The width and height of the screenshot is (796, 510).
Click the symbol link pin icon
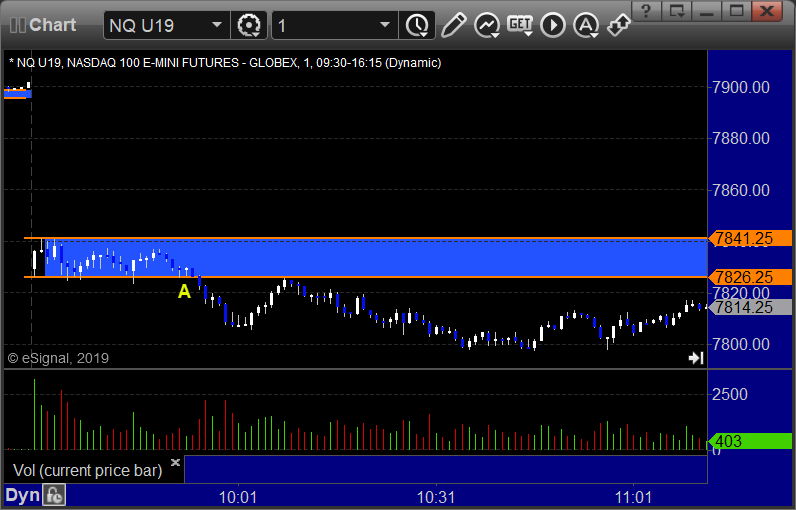[x=619, y=25]
